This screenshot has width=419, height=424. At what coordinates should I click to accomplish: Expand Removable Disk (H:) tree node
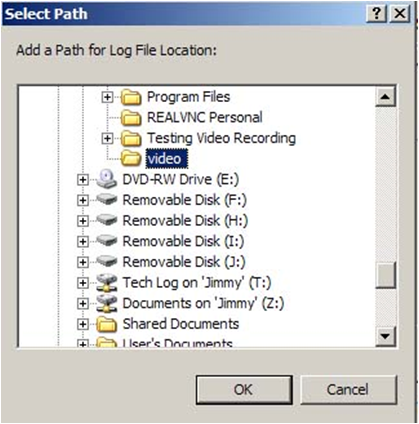[82, 221]
